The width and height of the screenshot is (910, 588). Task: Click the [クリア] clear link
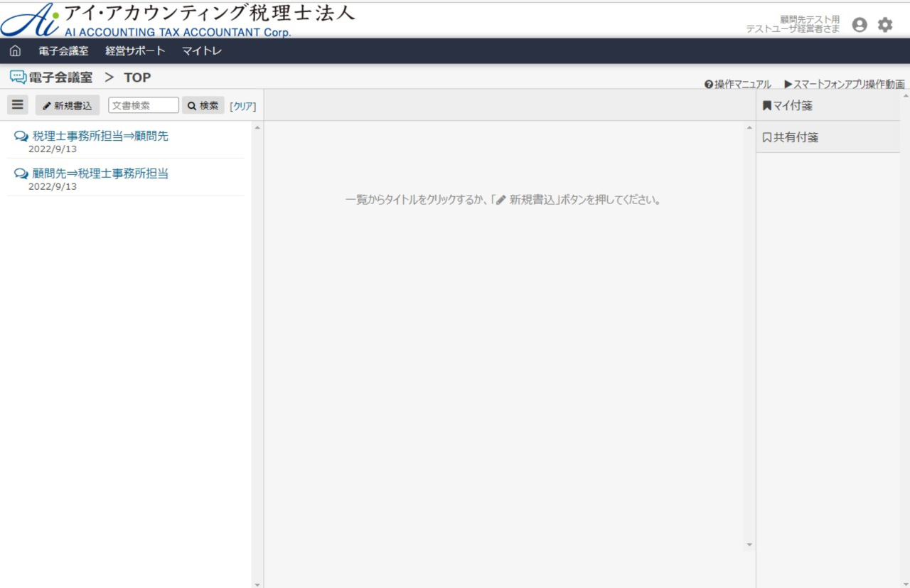pyautogui.click(x=242, y=106)
